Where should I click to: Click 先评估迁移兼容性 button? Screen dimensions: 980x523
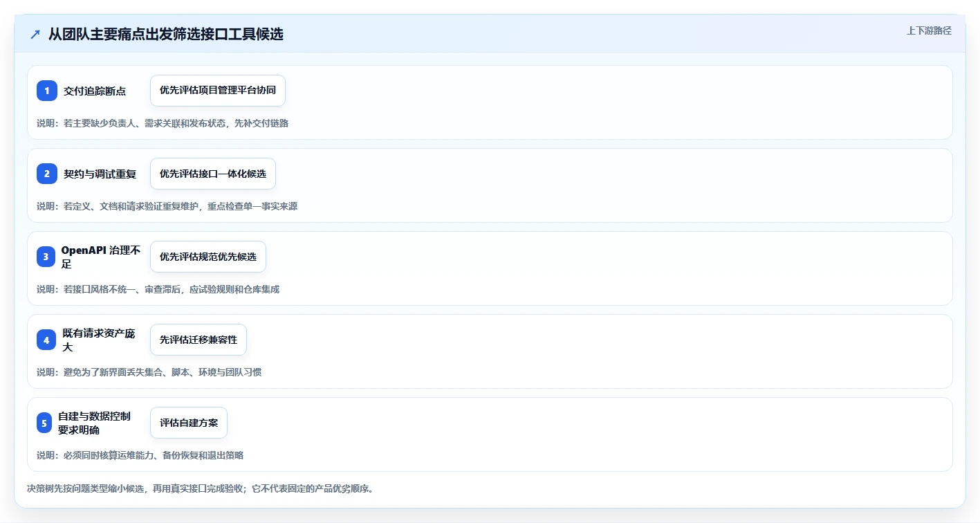198,340
